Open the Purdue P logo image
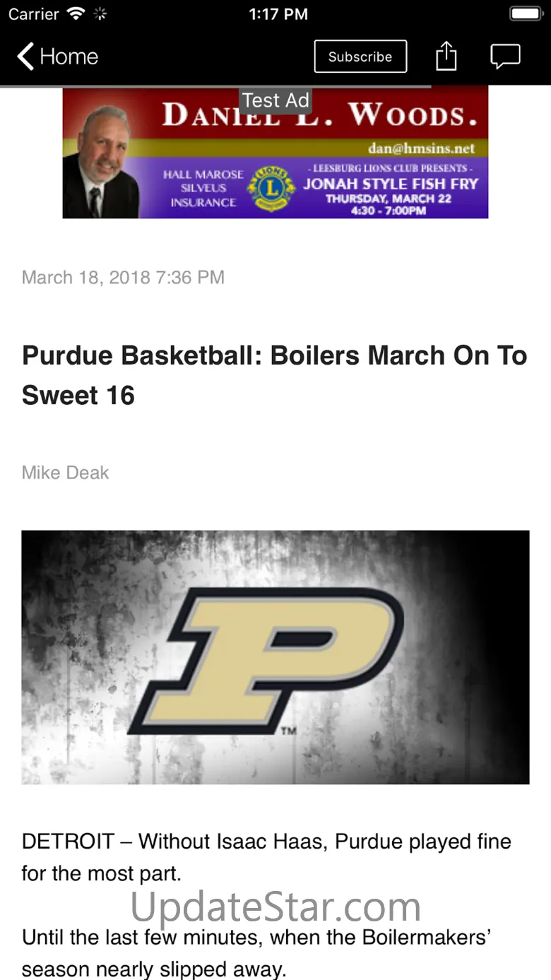551x980 pixels. pyautogui.click(x=275, y=657)
